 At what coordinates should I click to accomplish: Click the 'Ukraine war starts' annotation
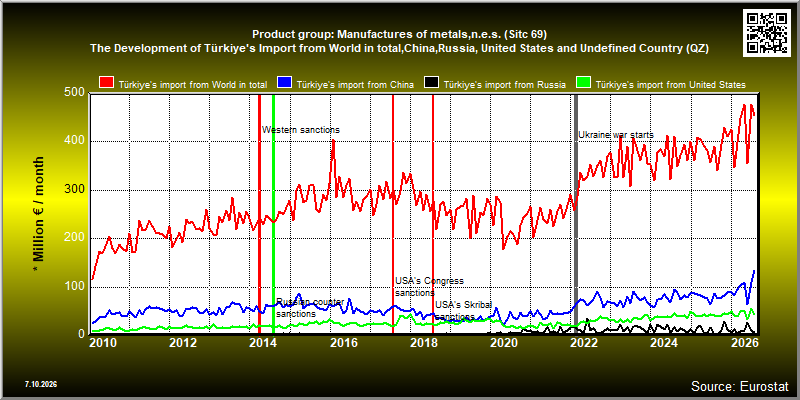point(616,135)
